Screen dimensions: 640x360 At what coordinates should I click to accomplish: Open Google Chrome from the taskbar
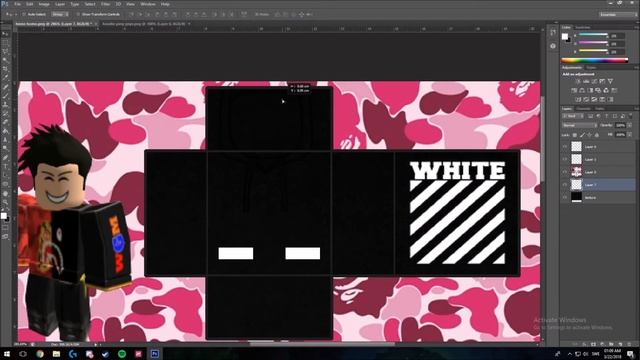pos(40,353)
